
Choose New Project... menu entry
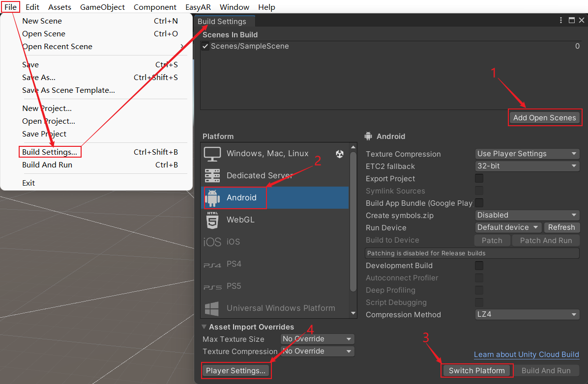click(100, 109)
